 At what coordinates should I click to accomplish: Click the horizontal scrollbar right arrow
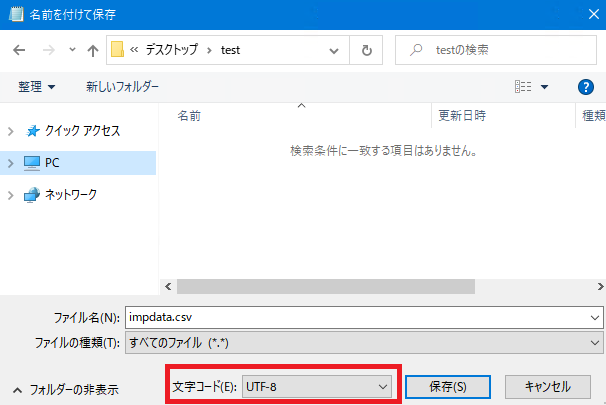[x=600, y=287]
